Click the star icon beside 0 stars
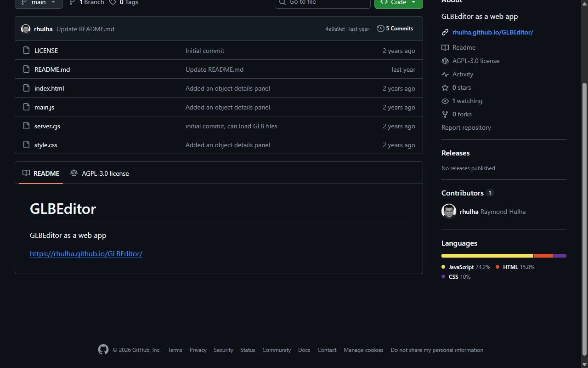 445,87
